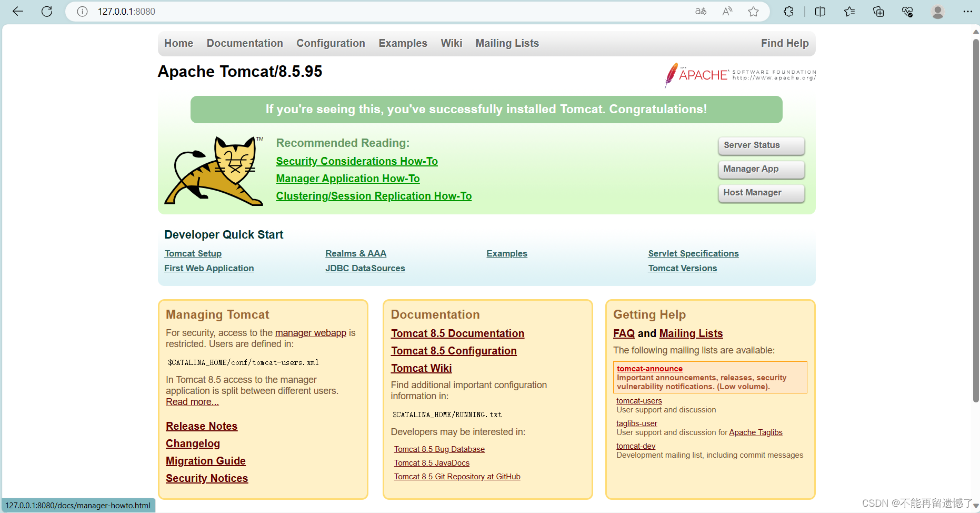The height and width of the screenshot is (513, 980).
Task: Open the First Web Application link
Action: tap(209, 268)
